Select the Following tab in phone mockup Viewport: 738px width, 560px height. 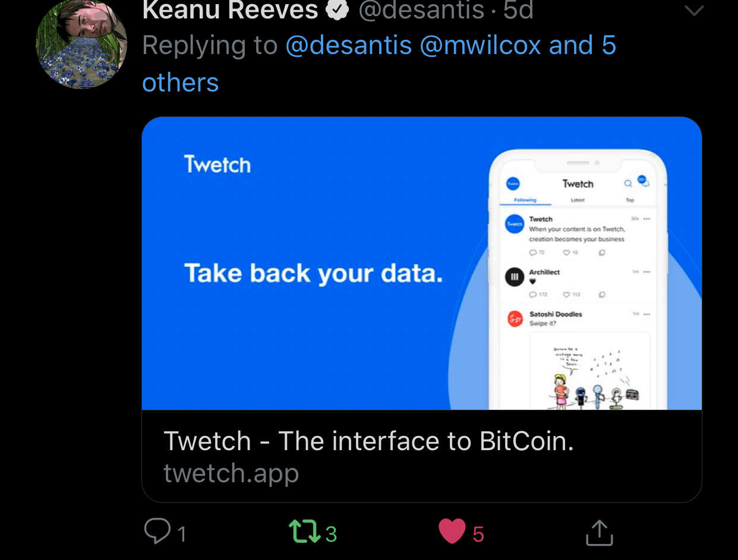[x=525, y=200]
